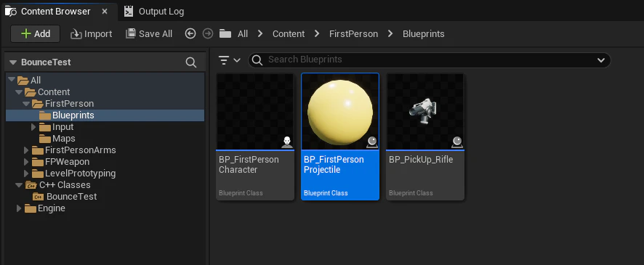
Task: Click the BP_FirstPersonCharacter asset name label
Action: (x=249, y=165)
